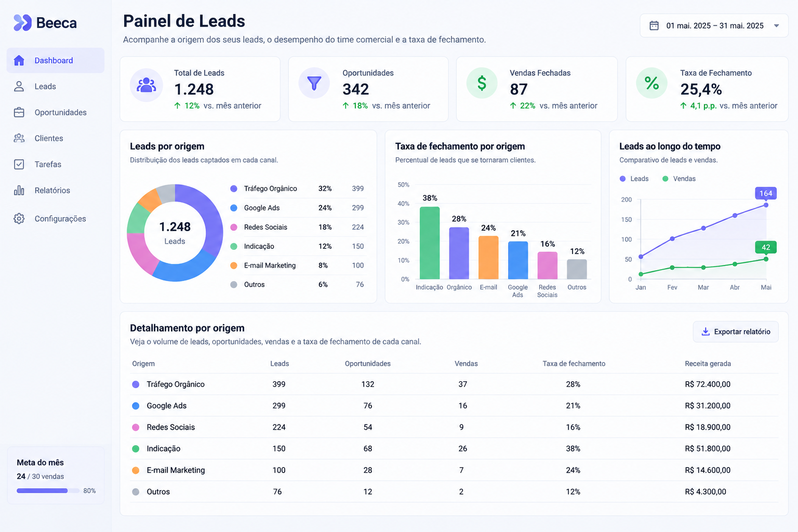Image resolution: width=798 pixels, height=532 pixels.
Task: Open Configurações in the sidebar
Action: 56,219
